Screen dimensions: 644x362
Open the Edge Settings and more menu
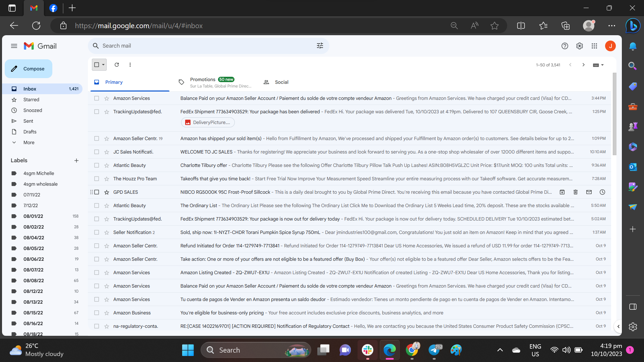pyautogui.click(x=612, y=25)
